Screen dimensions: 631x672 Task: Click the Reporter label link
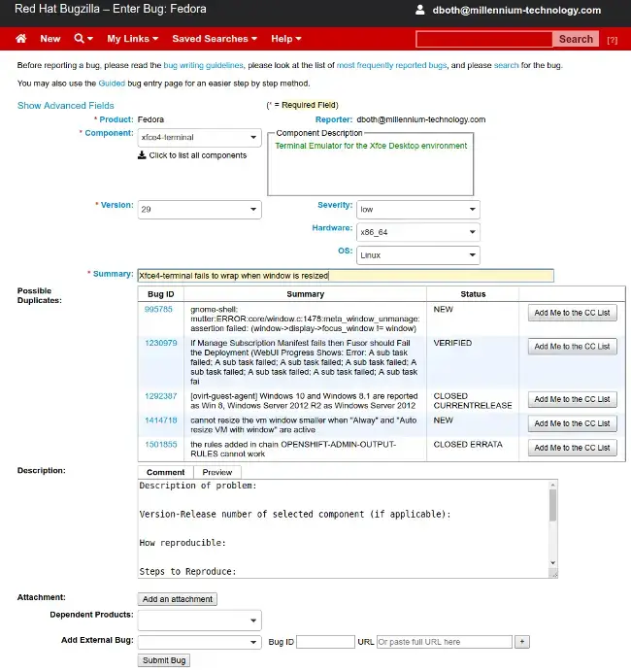[334, 119]
